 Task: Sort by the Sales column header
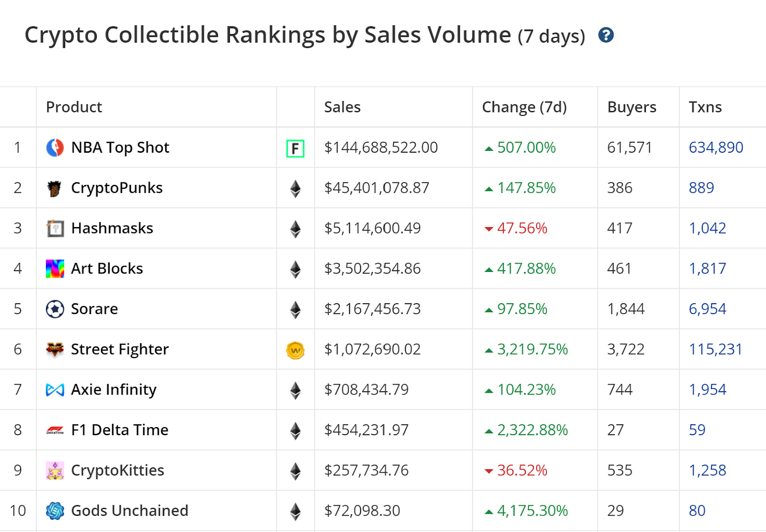click(x=342, y=107)
